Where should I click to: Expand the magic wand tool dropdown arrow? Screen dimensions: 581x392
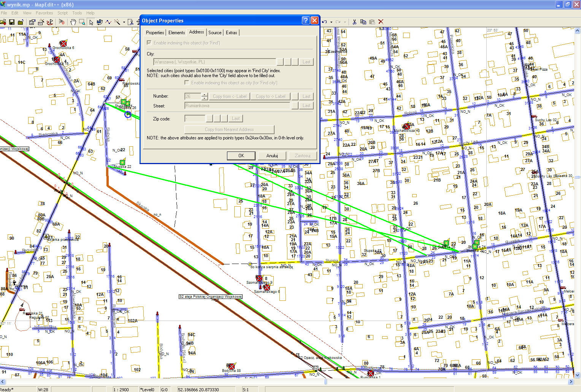point(124,22)
